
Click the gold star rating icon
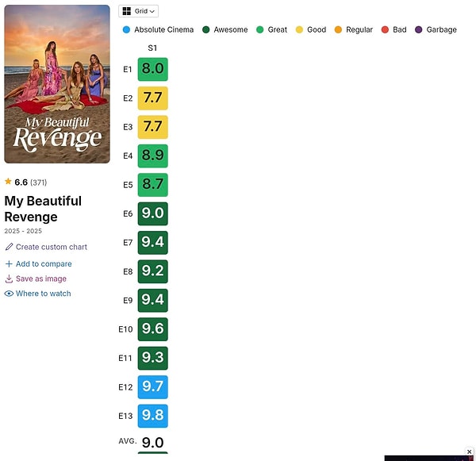tap(8, 182)
